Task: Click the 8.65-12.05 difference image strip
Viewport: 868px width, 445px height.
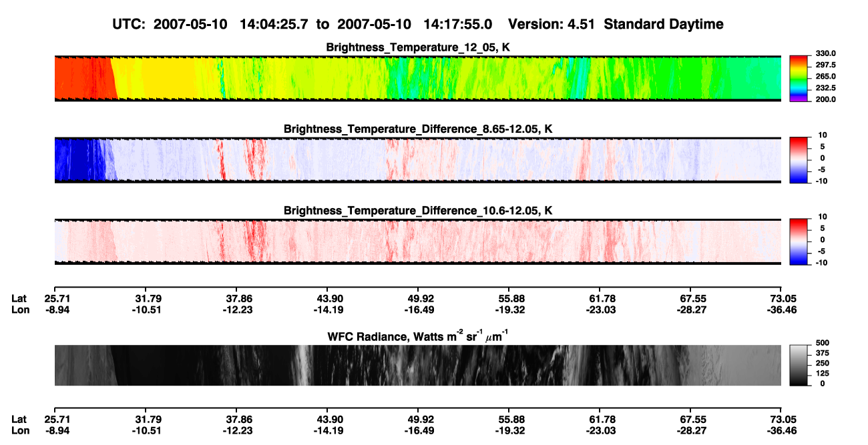Action: tap(418, 160)
